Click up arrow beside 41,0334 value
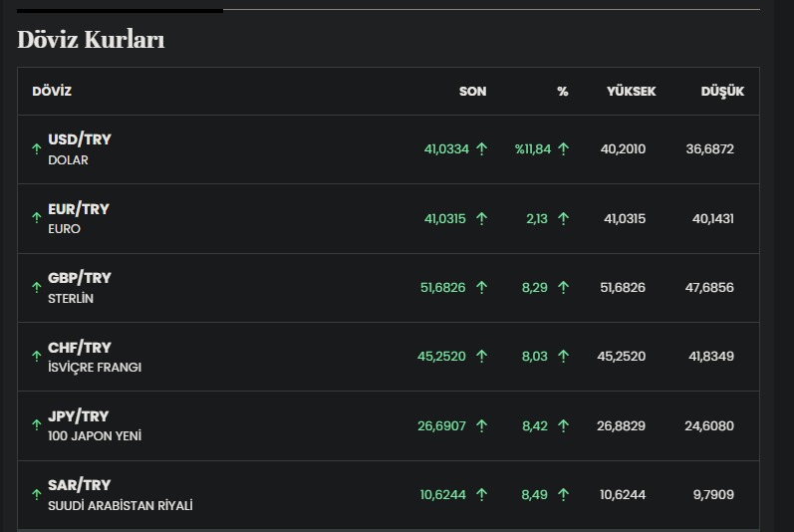 click(x=481, y=148)
